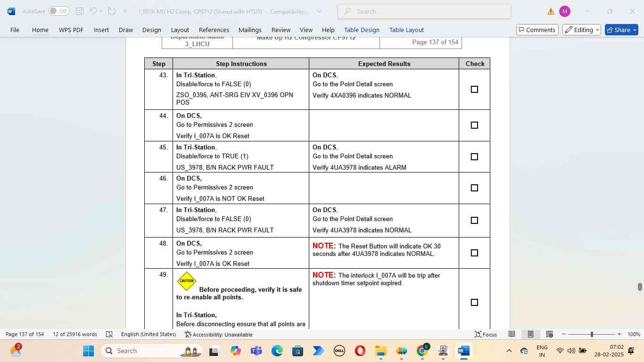Click English (United States) language indicator
The width and height of the screenshot is (644, 362).
(148, 334)
